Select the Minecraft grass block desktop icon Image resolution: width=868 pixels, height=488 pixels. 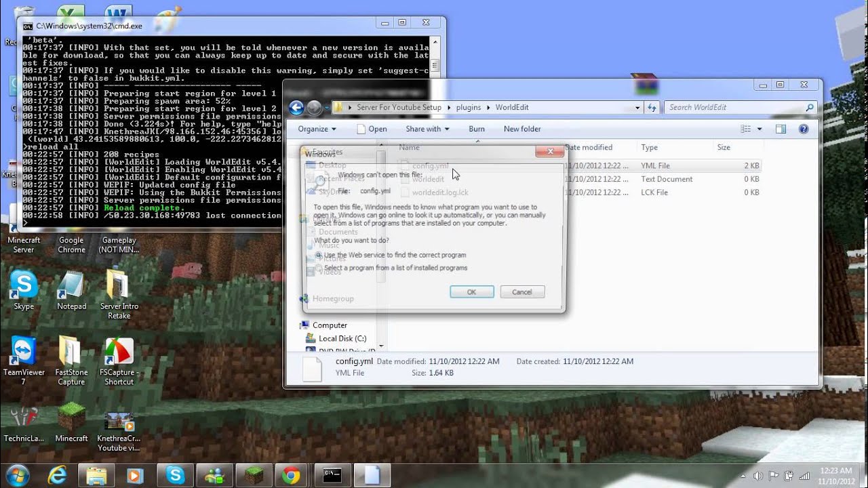pyautogui.click(x=71, y=424)
